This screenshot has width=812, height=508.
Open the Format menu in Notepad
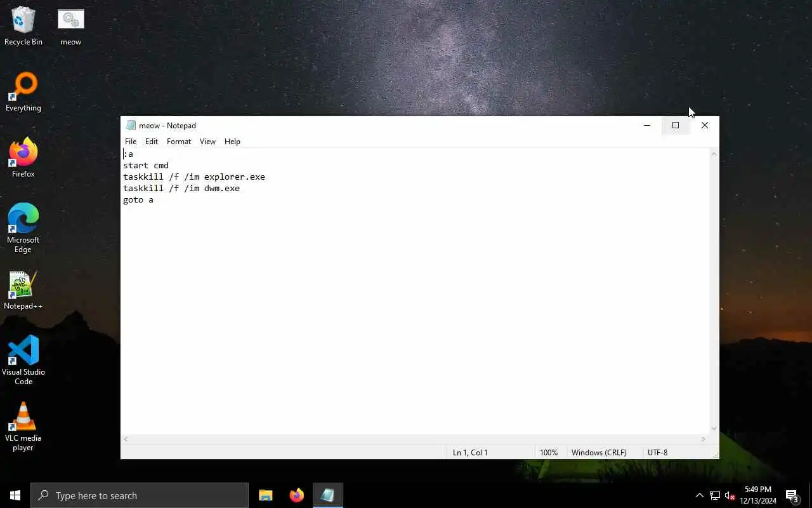(179, 142)
